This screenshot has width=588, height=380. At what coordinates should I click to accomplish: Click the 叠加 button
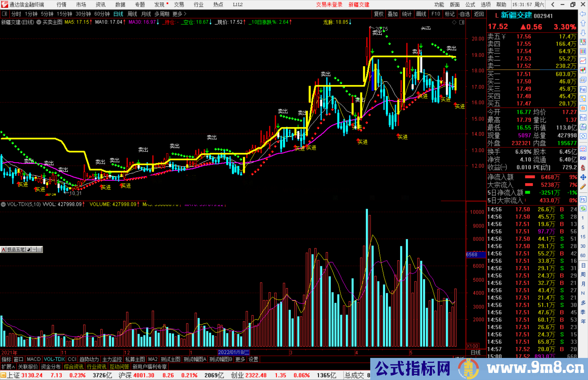[393, 14]
